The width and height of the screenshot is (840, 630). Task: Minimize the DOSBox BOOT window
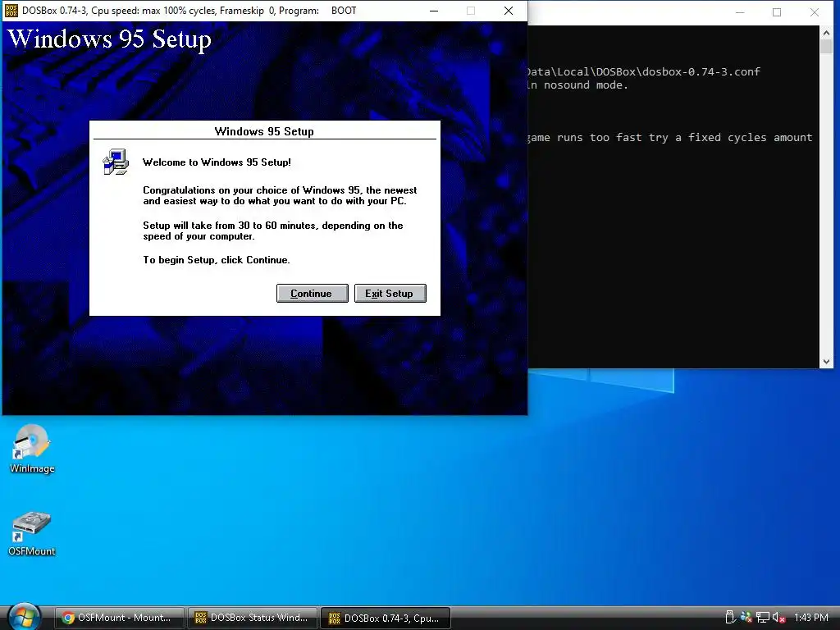(434, 11)
